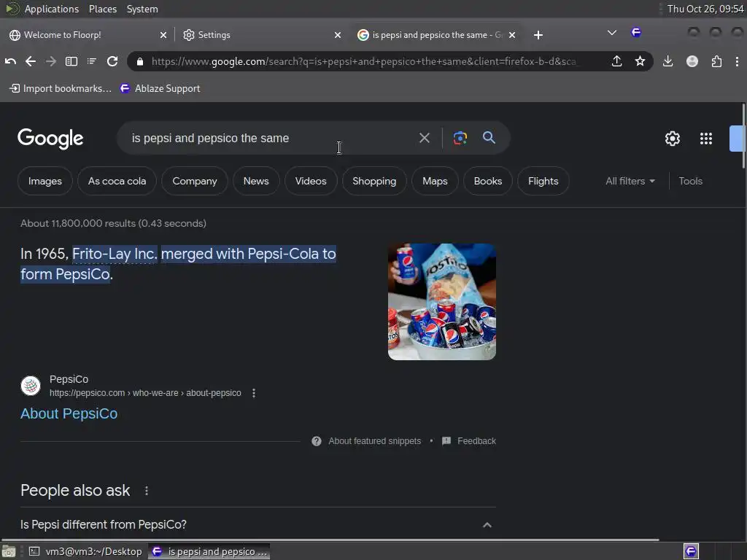Filter results by Images

(44, 182)
